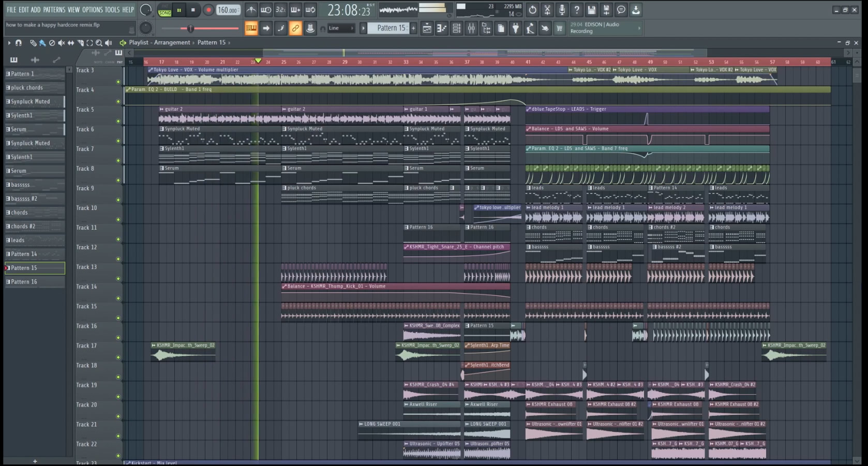868x466 pixels.
Task: Toggle mute switch on Track 17
Action: (118, 357)
